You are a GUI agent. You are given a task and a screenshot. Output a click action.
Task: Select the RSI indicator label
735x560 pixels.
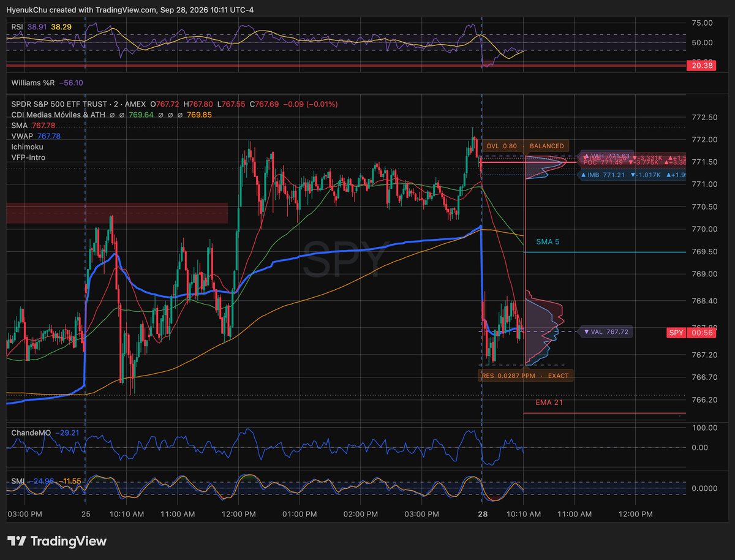(x=18, y=28)
